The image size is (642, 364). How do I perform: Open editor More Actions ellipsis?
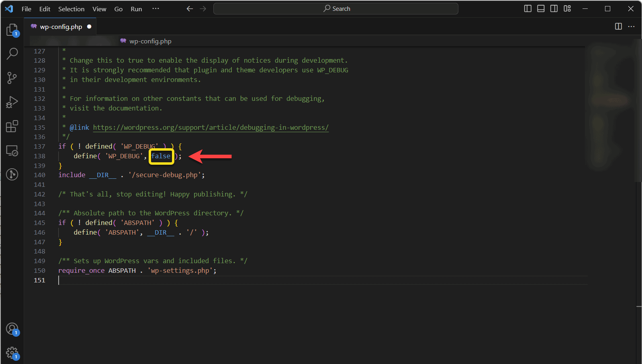[x=632, y=27]
